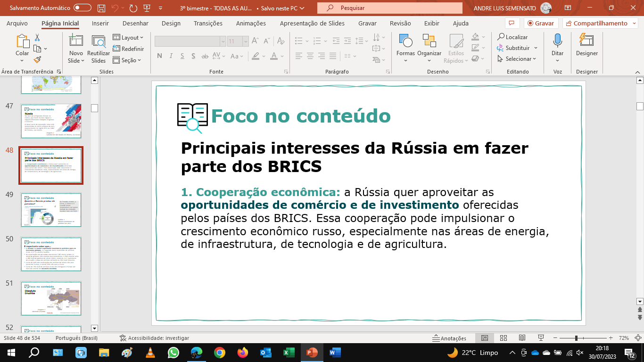
Task: Select slide 49 thumbnail
Action: tap(51, 210)
